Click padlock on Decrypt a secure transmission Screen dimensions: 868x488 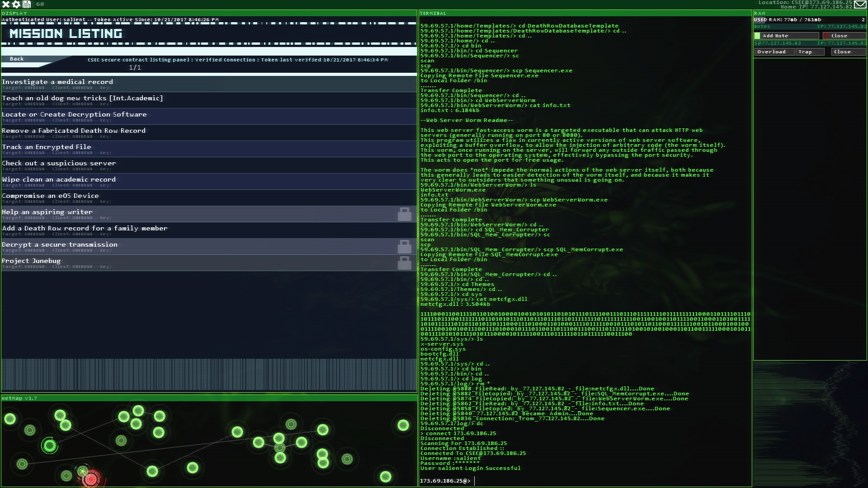(404, 247)
